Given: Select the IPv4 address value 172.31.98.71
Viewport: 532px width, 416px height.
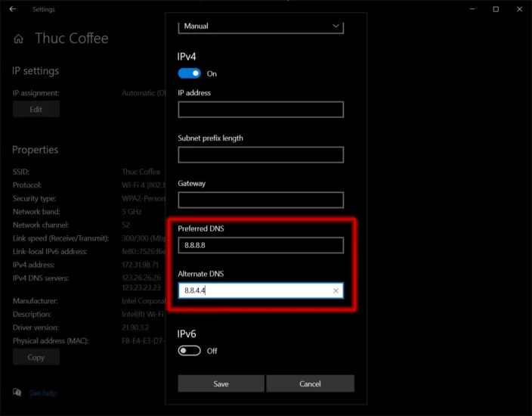Looking at the screenshot, I should (x=140, y=265).
